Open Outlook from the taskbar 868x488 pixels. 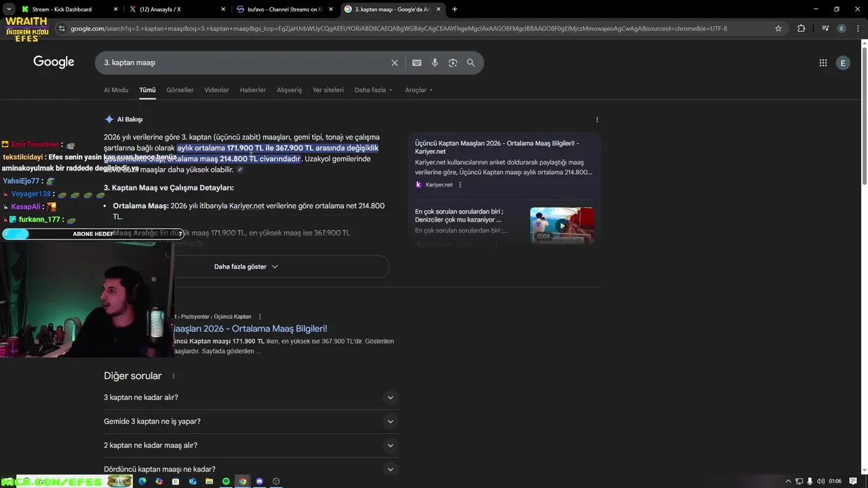click(193, 481)
